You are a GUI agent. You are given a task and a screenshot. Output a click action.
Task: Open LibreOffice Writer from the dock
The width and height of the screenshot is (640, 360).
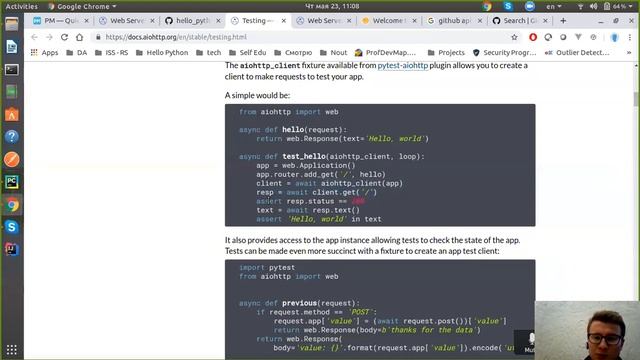[12, 47]
